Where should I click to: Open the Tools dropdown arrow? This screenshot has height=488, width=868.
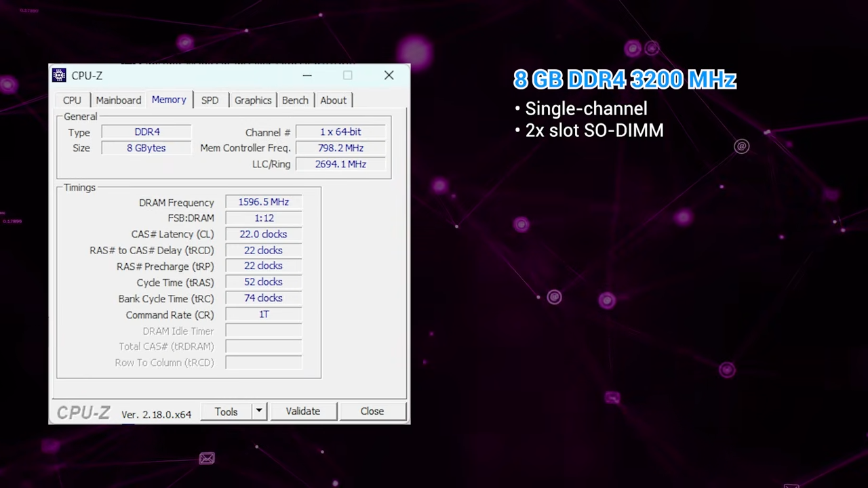tap(258, 411)
